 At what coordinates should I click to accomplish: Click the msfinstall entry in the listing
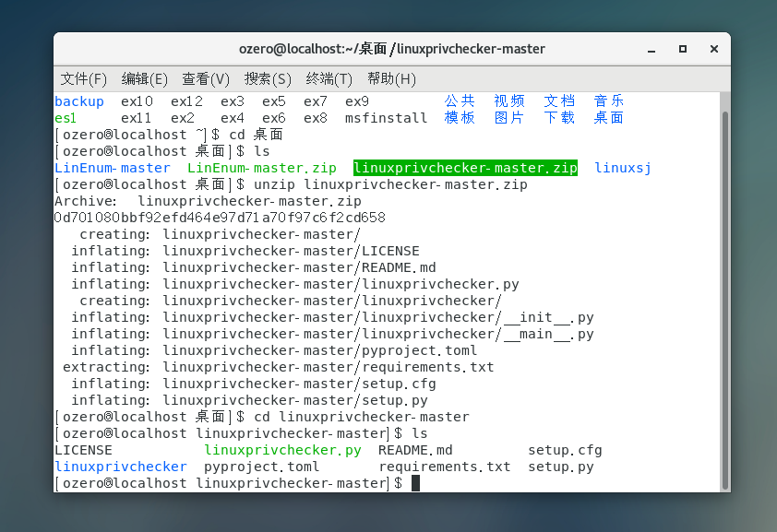[x=387, y=118]
